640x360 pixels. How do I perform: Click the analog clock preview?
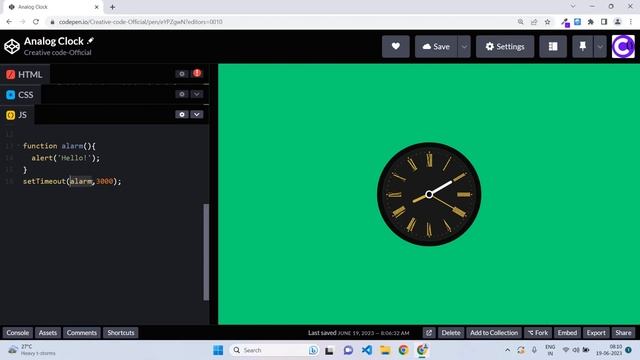pyautogui.click(x=429, y=194)
